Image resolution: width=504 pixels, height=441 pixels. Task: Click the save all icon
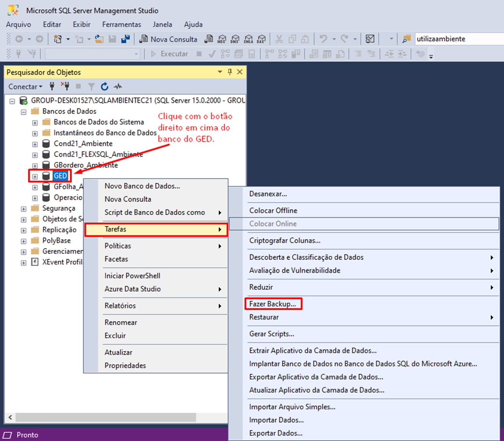coord(126,39)
